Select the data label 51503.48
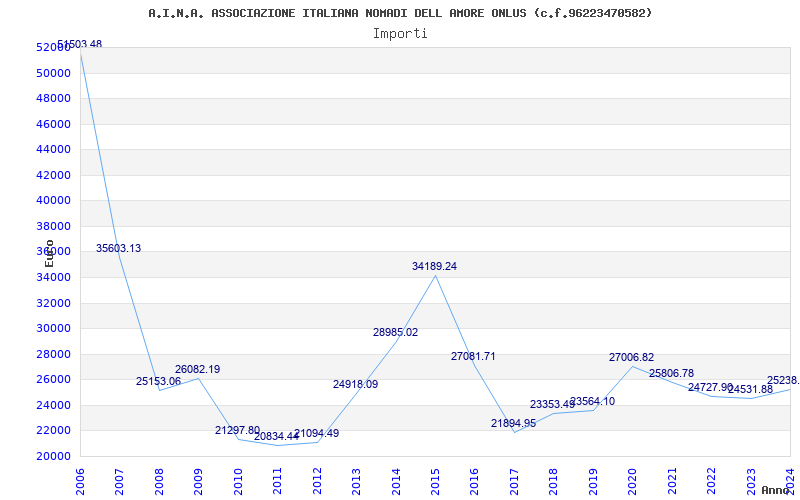The height and width of the screenshot is (500, 800). [79, 44]
